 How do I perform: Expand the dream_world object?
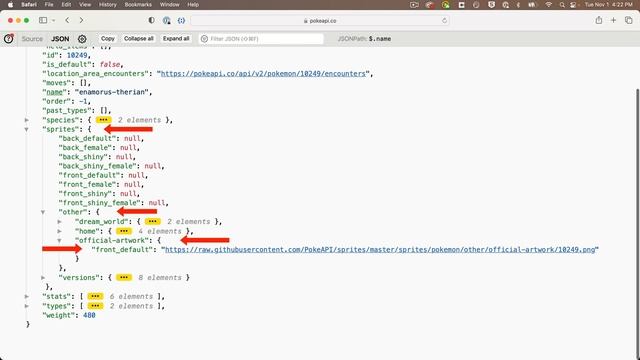[59, 222]
